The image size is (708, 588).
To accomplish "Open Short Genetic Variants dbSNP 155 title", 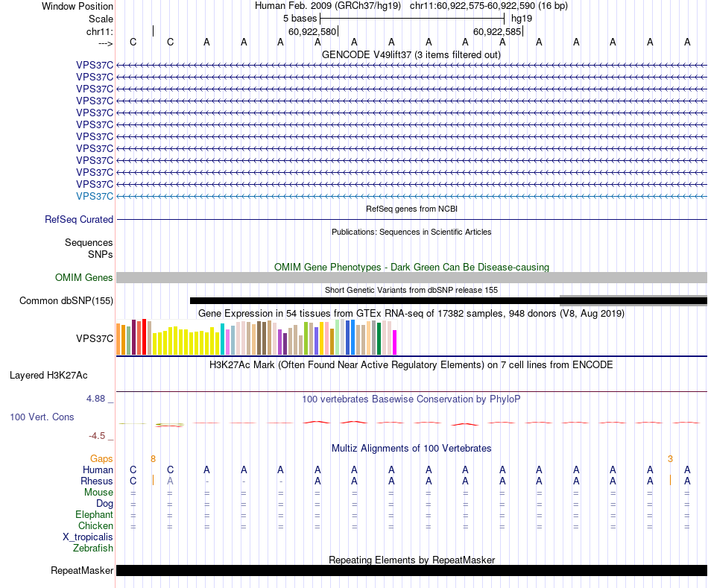I will click(411, 290).
